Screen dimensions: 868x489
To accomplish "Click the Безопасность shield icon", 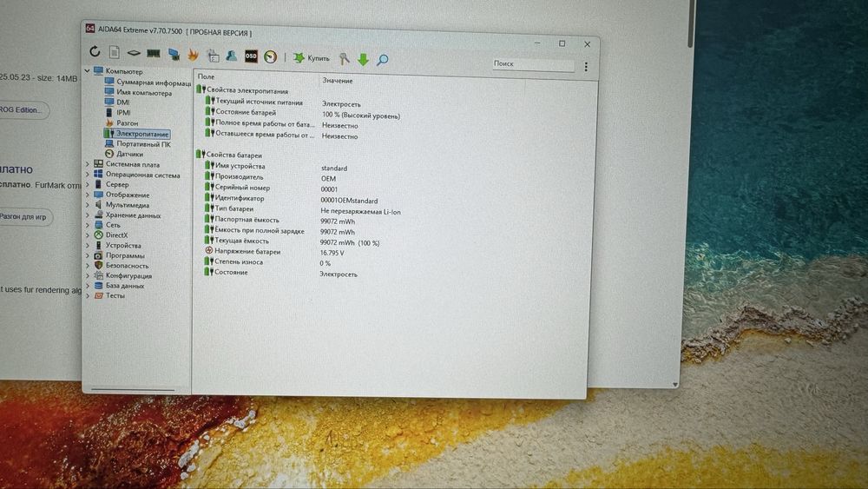I will (99, 265).
